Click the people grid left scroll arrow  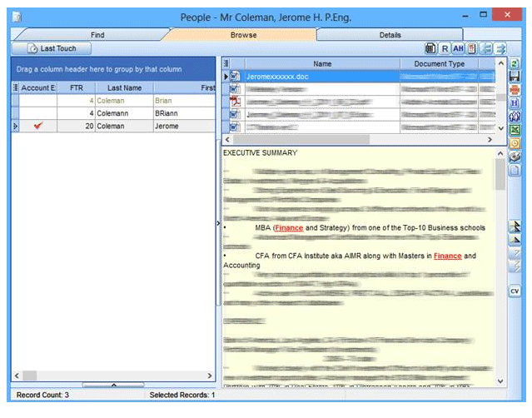(x=17, y=376)
